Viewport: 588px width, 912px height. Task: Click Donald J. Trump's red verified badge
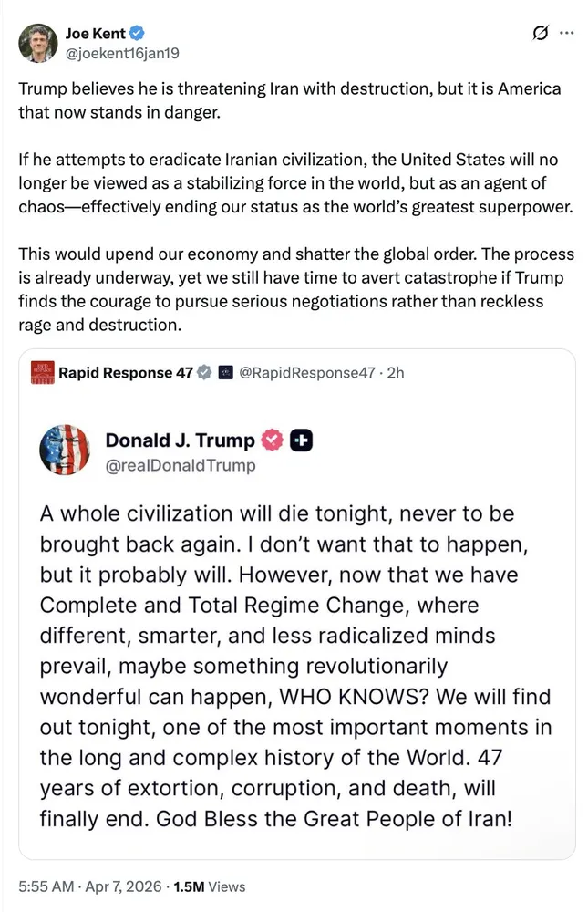coord(272,440)
